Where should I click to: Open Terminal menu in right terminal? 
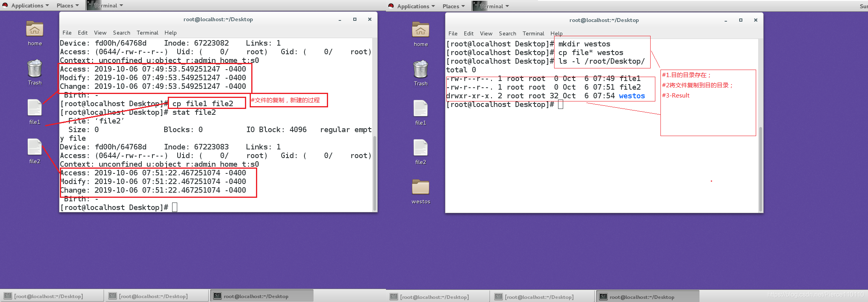(x=533, y=33)
